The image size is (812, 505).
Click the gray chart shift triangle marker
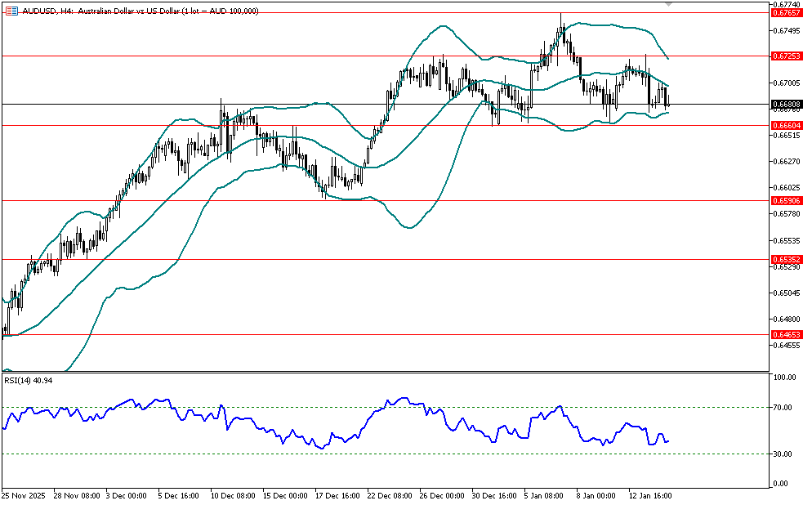(669, 4)
